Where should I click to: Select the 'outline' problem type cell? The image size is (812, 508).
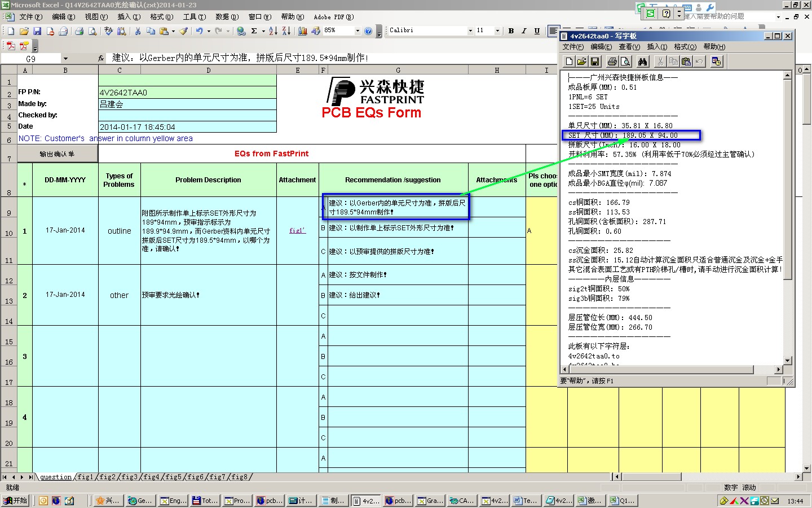[119, 231]
